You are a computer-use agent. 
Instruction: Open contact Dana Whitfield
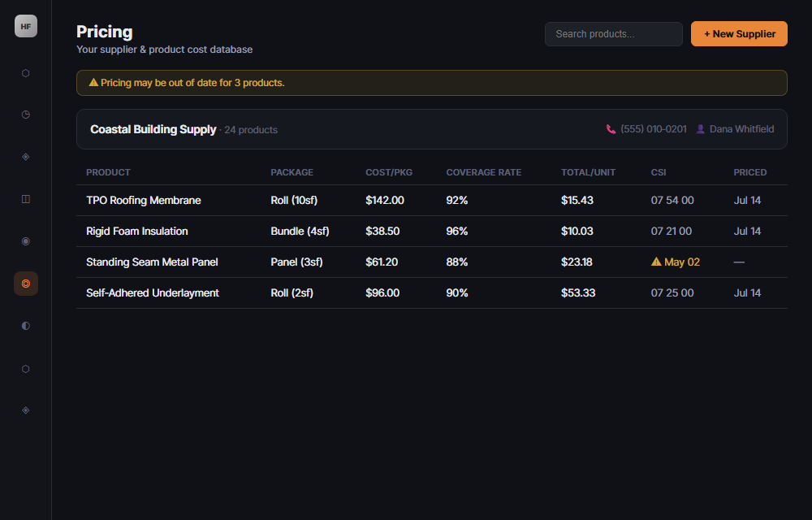coord(741,129)
